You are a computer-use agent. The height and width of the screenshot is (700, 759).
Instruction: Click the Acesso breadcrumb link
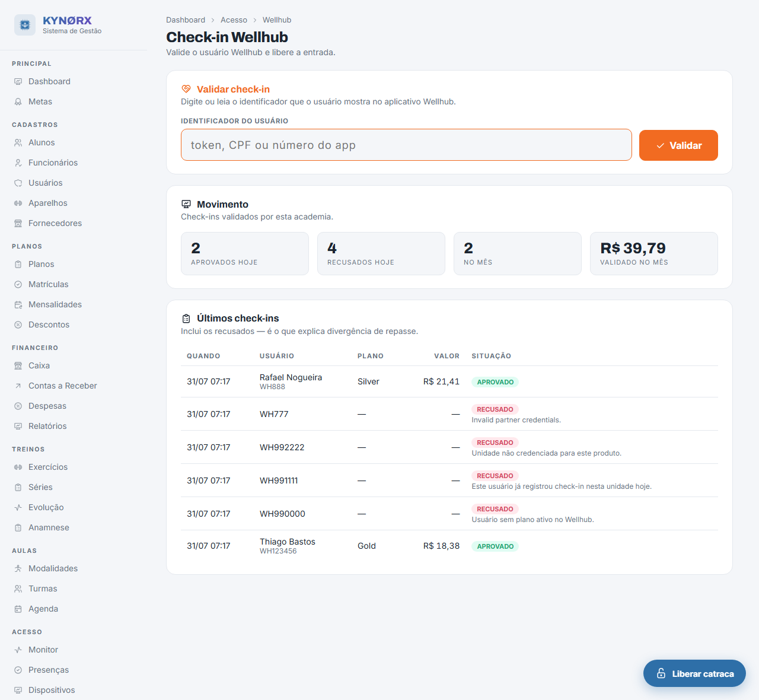234,20
